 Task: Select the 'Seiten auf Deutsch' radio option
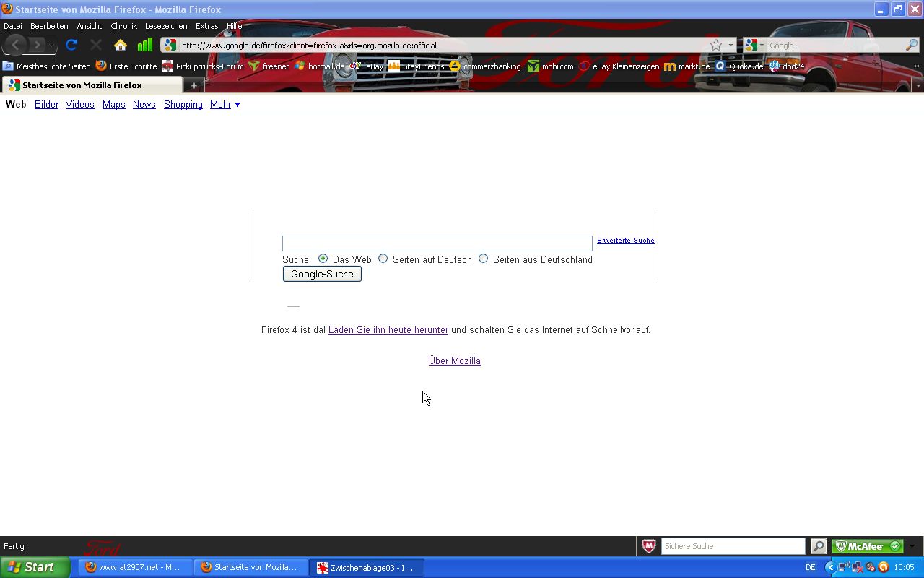(383, 259)
